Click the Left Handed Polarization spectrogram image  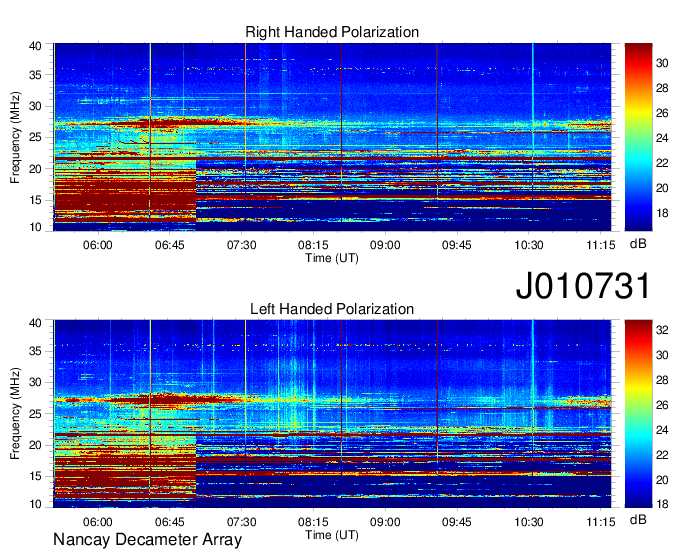[x=332, y=414]
